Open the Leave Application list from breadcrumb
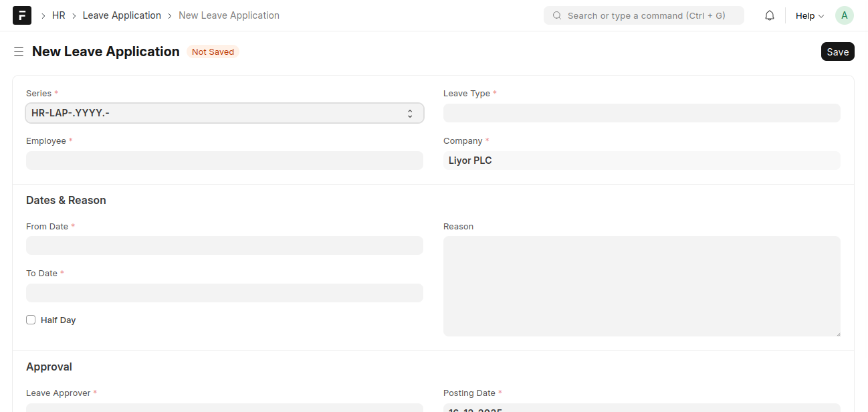Image resolution: width=868 pixels, height=412 pixels. pos(122,15)
